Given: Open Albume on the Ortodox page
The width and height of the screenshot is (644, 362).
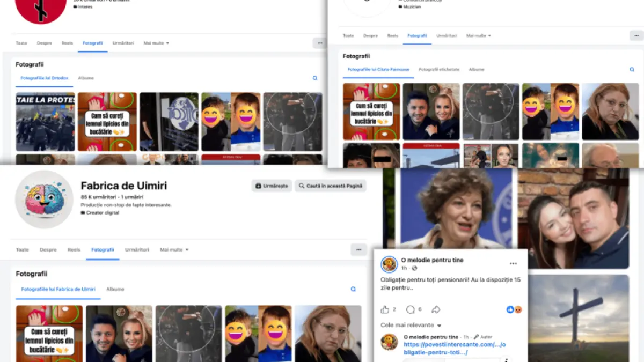Looking at the screenshot, I should 86,78.
